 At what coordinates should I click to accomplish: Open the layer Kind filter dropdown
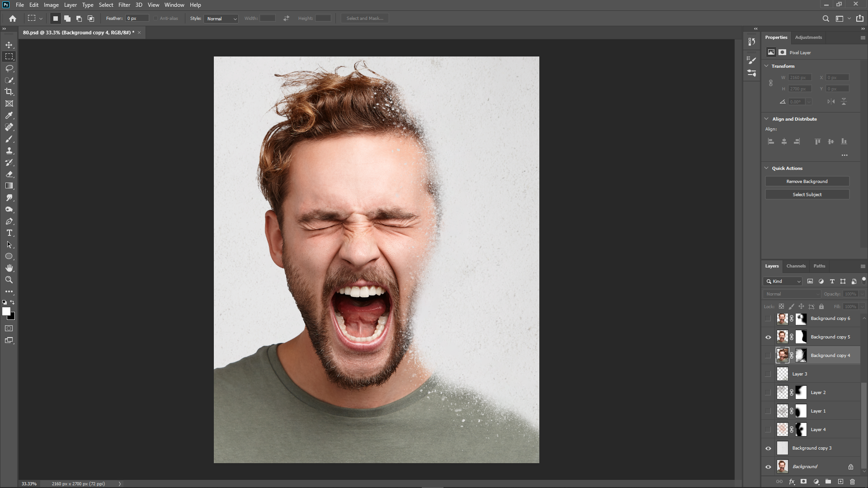click(783, 282)
